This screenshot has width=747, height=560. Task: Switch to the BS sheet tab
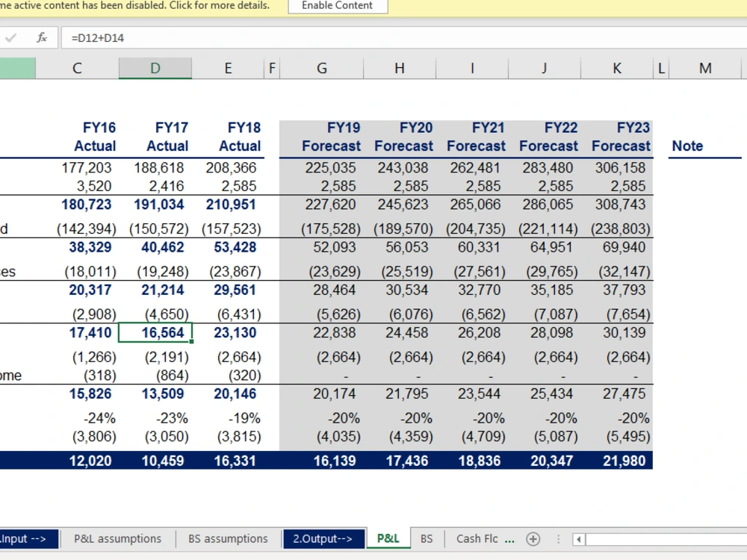[x=427, y=538]
